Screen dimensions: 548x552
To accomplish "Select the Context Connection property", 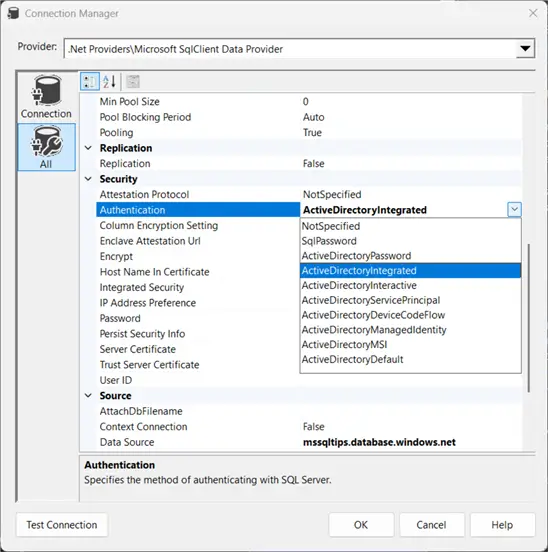I will [x=143, y=427].
